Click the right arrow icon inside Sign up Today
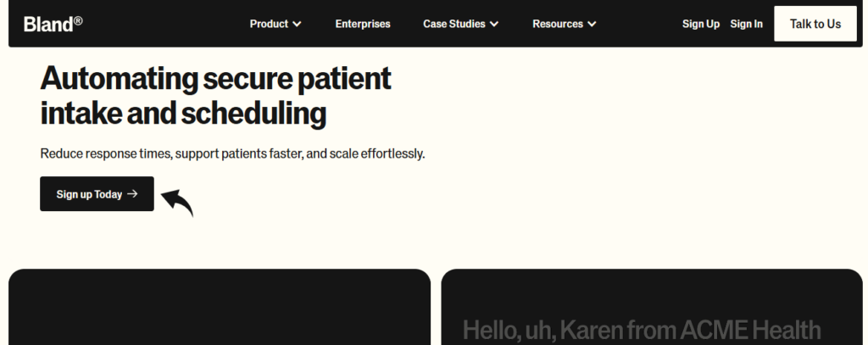 (x=132, y=194)
